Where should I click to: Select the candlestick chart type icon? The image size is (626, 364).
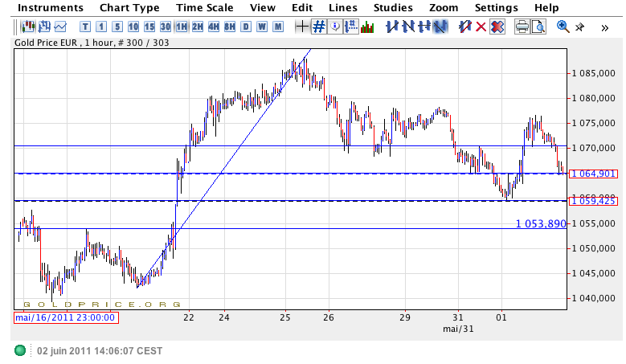(x=27, y=27)
